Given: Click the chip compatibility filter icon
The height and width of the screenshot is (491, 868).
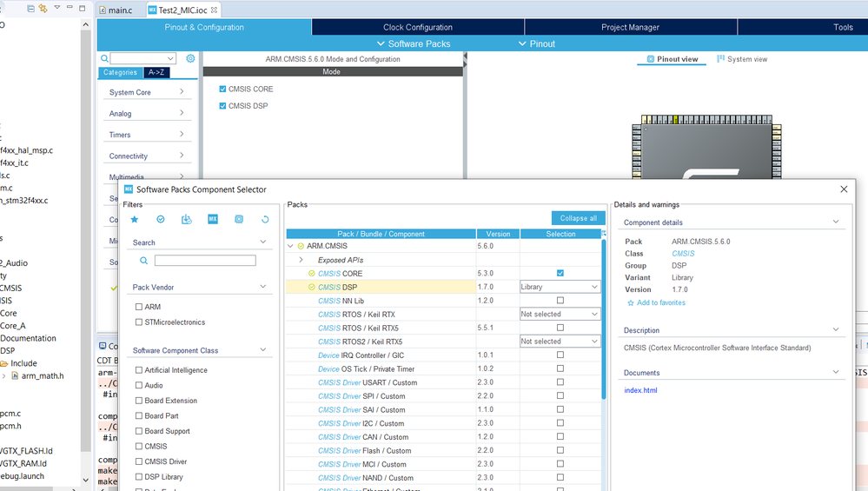Looking at the screenshot, I should pyautogui.click(x=239, y=219).
